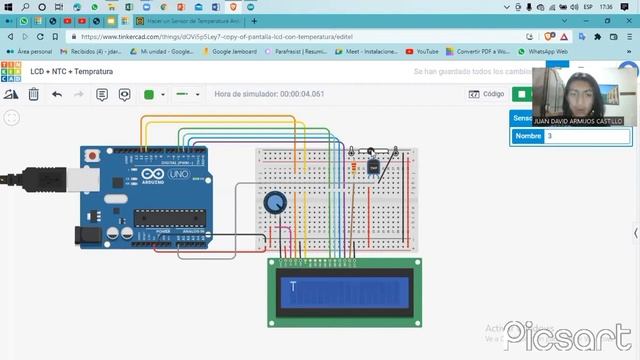Open a new browser tab

coord(254,21)
